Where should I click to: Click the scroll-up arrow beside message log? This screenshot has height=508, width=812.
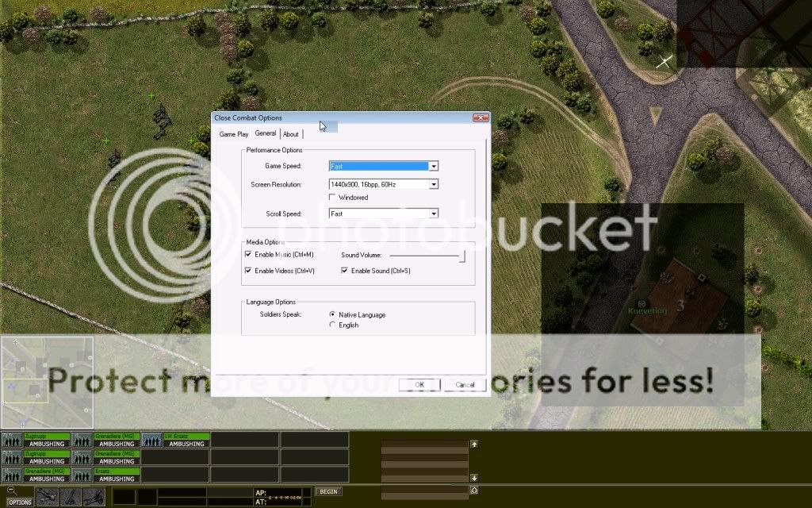coord(474,444)
